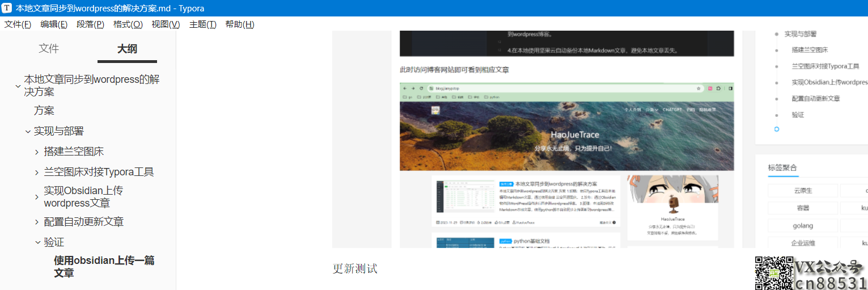Open the 文件(F) menu
Screen dimensions: 868x290
[x=17, y=24]
